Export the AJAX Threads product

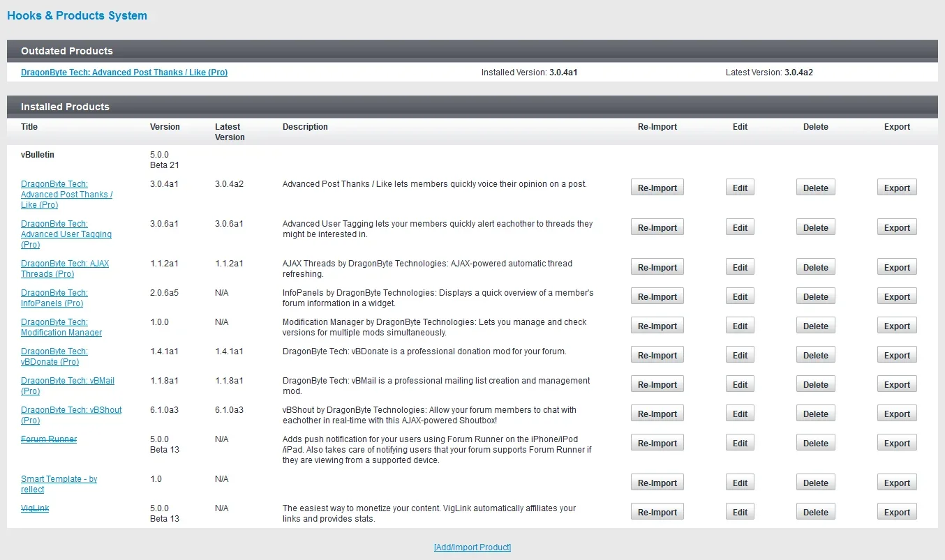897,267
